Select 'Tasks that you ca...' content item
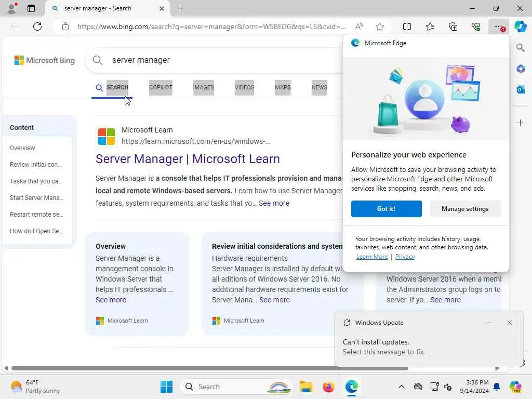The height and width of the screenshot is (399, 532). click(x=36, y=181)
